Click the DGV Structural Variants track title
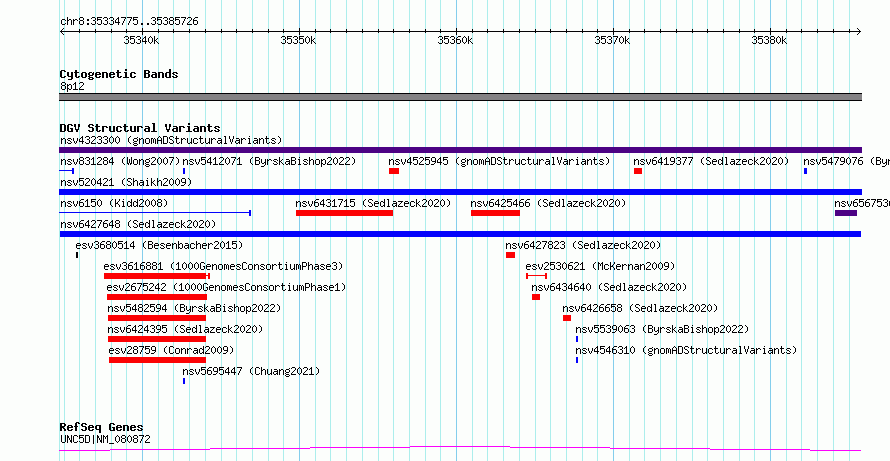Screen dimensions: 890x461 (x=140, y=128)
